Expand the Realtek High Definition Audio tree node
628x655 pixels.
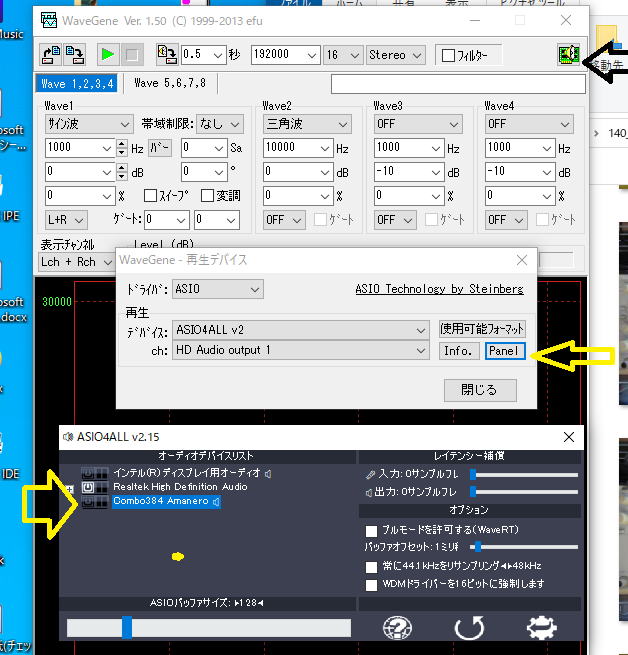(70, 488)
